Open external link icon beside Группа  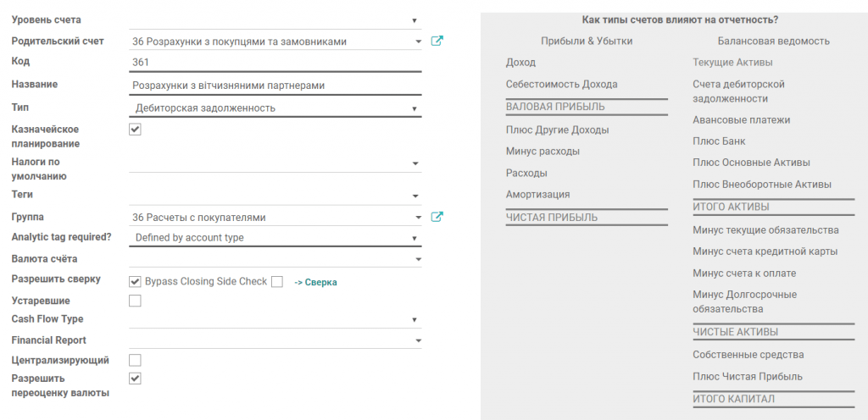tap(437, 217)
